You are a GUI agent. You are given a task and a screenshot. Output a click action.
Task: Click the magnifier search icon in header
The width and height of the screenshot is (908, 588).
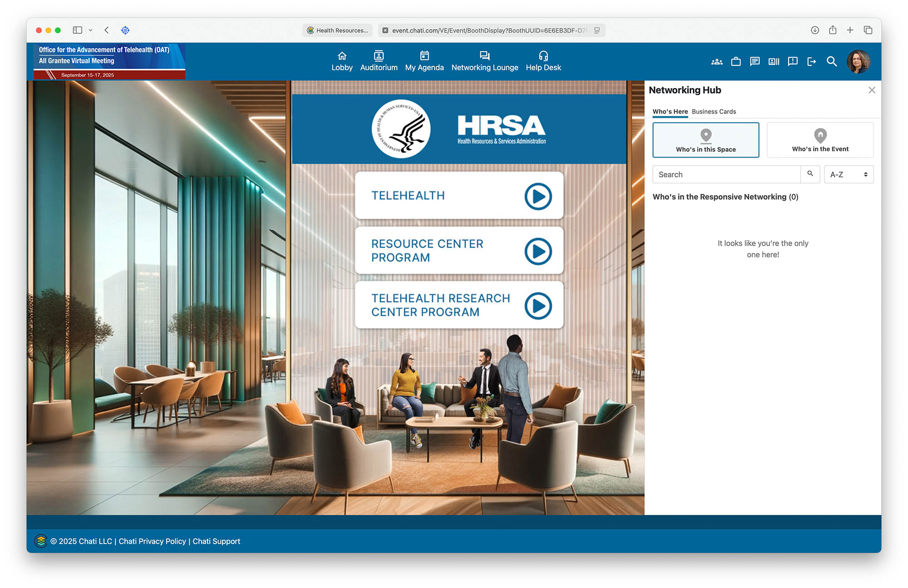831,62
